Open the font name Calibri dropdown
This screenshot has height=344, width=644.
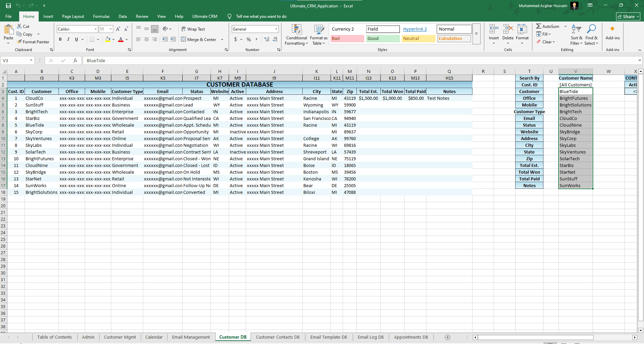[96, 29]
